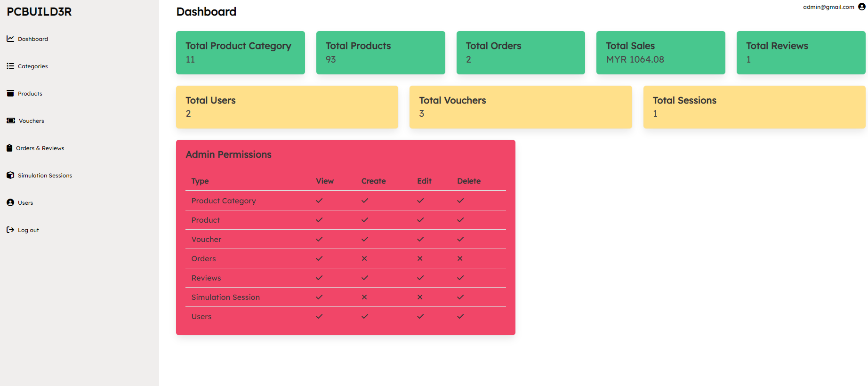The height and width of the screenshot is (386, 868).
Task: Click the Categories list icon
Action: pyautogui.click(x=10, y=66)
